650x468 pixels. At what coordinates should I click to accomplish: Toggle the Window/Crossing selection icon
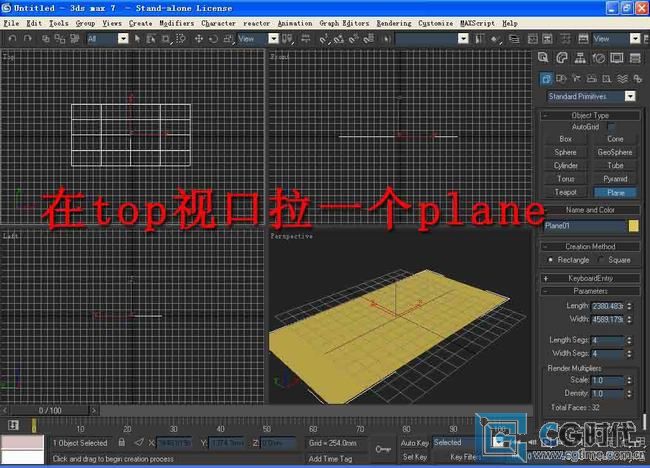click(181, 39)
